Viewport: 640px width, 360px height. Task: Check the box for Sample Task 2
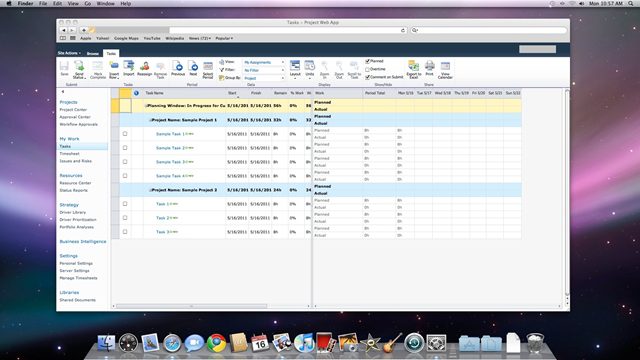(125, 148)
